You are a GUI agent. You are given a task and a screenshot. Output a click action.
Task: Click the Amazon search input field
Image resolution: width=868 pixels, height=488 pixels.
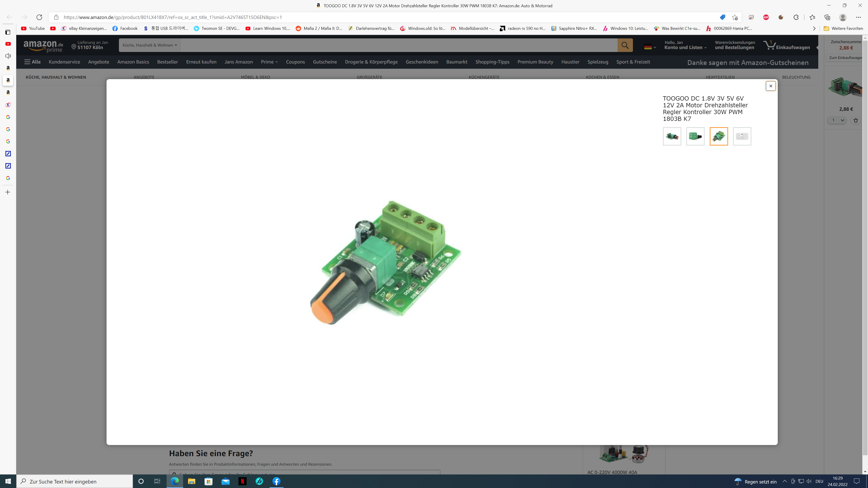click(x=399, y=45)
